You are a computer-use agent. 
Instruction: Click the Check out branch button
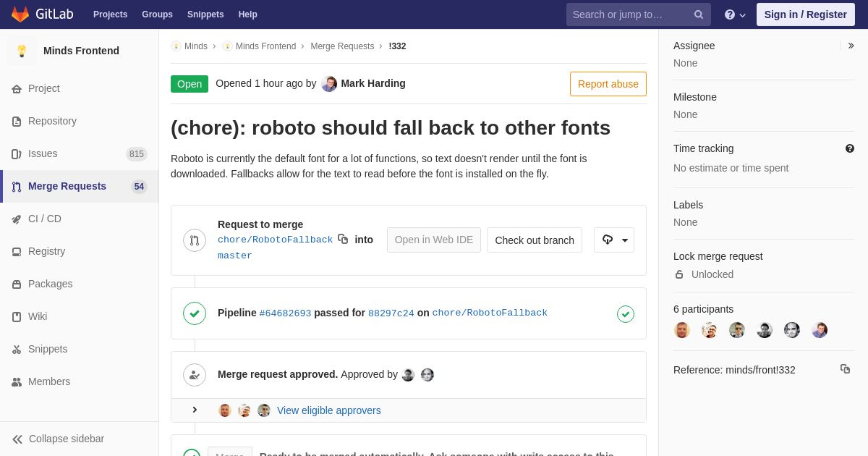click(535, 240)
